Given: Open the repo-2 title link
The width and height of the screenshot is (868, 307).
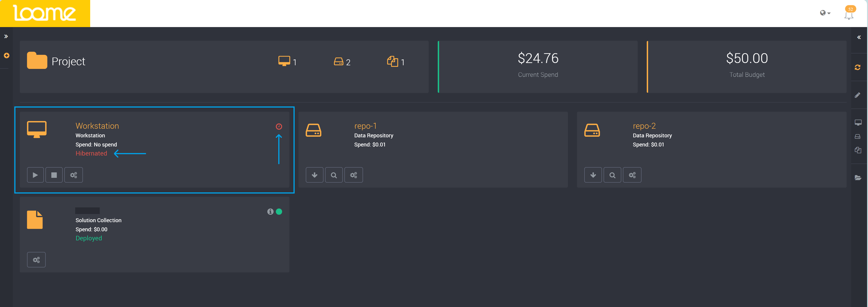Looking at the screenshot, I should [x=644, y=126].
